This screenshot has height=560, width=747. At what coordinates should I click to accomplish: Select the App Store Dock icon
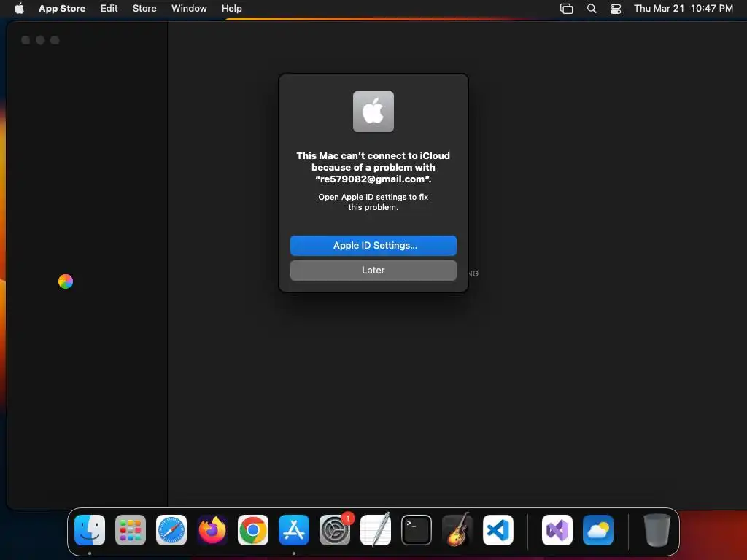[x=294, y=529]
